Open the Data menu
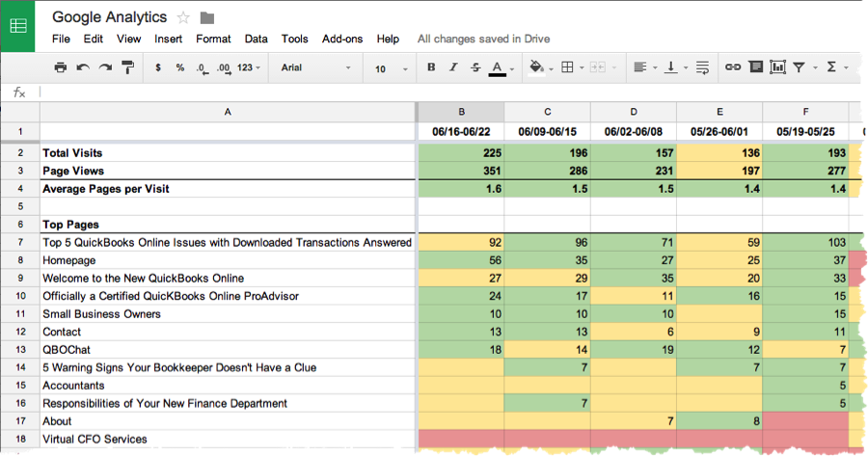This screenshot has width=868, height=456. 257,39
